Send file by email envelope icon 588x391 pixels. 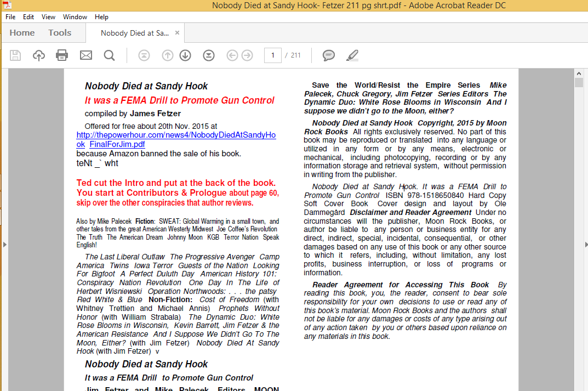coord(86,55)
